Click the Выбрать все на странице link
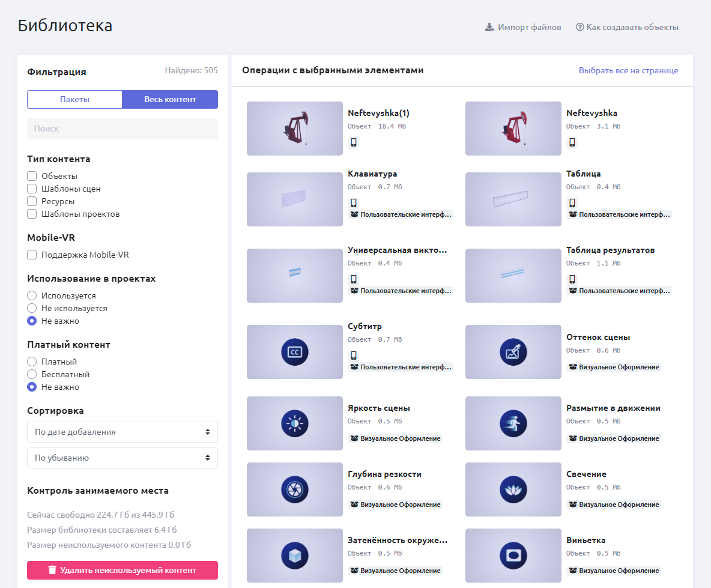Viewport: 711px width, 588px height. (x=628, y=70)
